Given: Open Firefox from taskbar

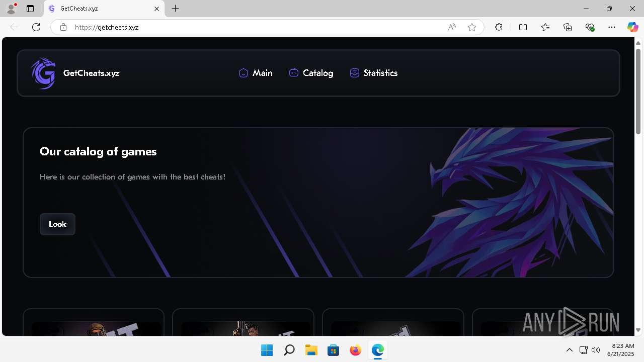Looking at the screenshot, I should coord(355,350).
